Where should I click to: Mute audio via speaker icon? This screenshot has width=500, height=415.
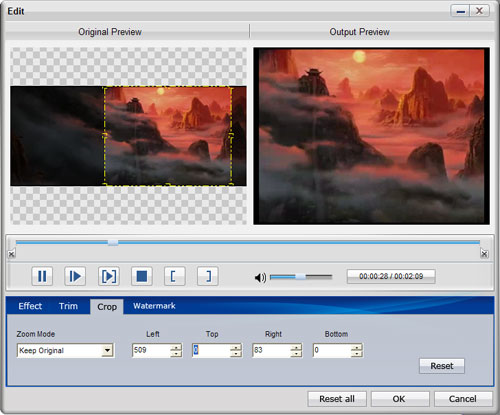(260, 277)
